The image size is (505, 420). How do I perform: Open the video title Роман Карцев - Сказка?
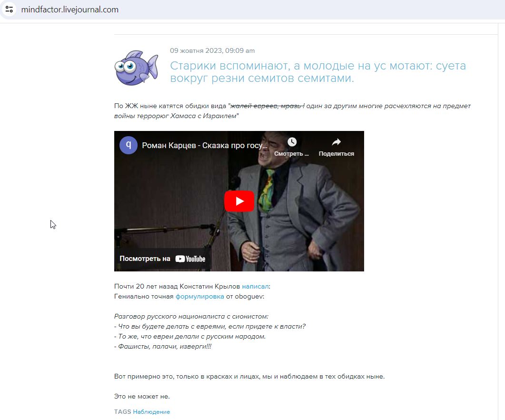pos(205,146)
